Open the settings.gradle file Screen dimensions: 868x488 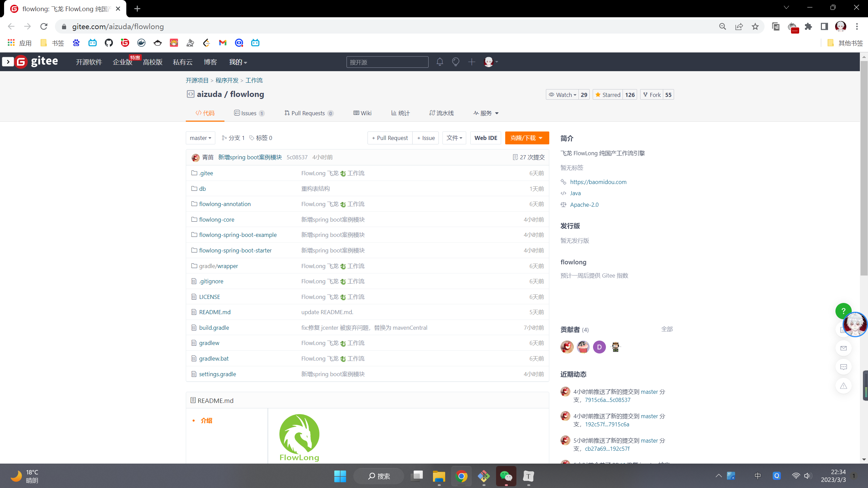(x=217, y=374)
